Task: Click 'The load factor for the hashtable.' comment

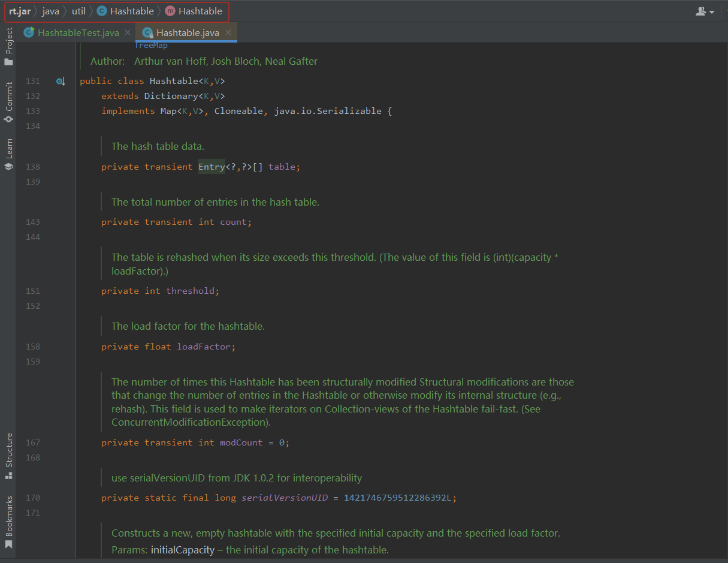Action: click(x=188, y=326)
